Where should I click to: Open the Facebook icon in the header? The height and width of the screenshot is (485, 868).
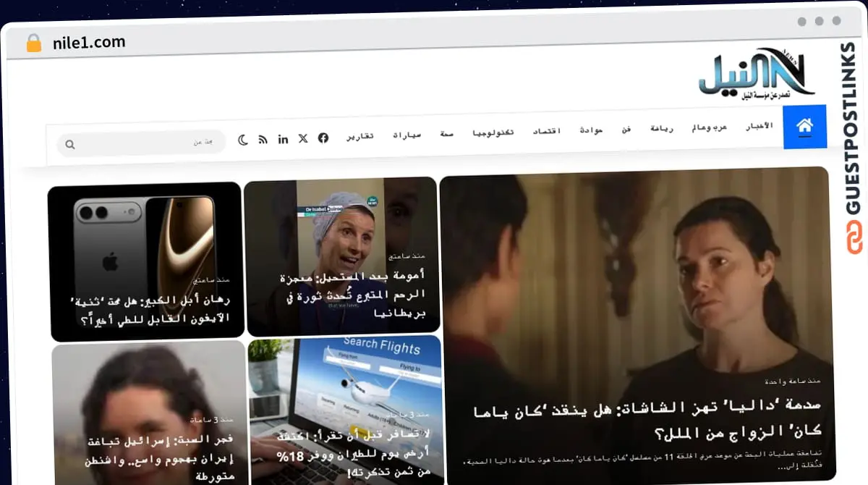click(323, 139)
